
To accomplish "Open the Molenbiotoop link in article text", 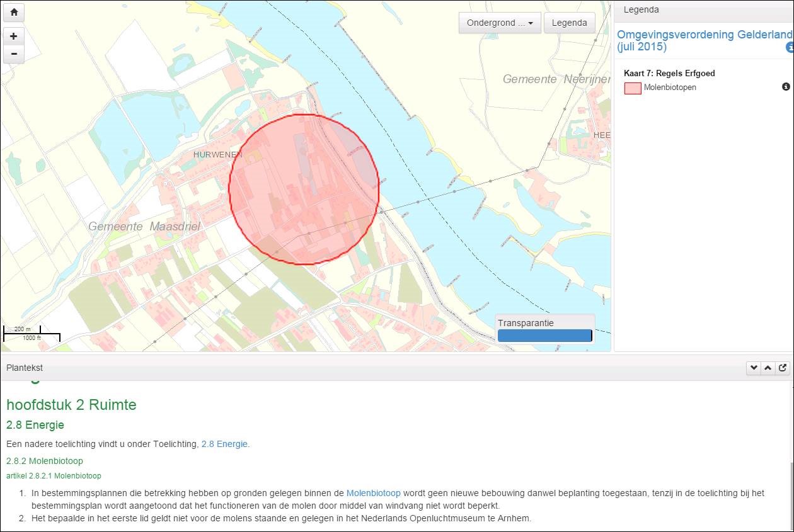I will pos(373,493).
